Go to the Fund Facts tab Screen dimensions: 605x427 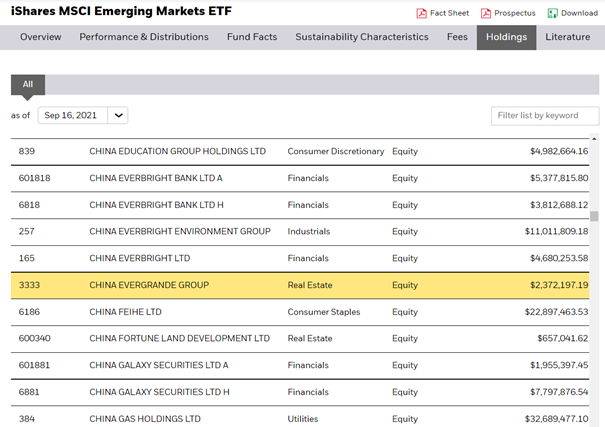point(252,37)
